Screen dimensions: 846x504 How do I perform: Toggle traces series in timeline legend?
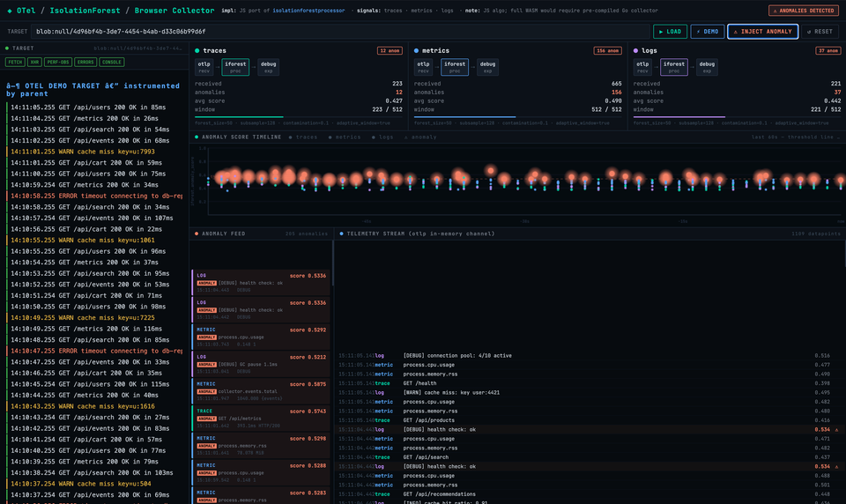303,137
